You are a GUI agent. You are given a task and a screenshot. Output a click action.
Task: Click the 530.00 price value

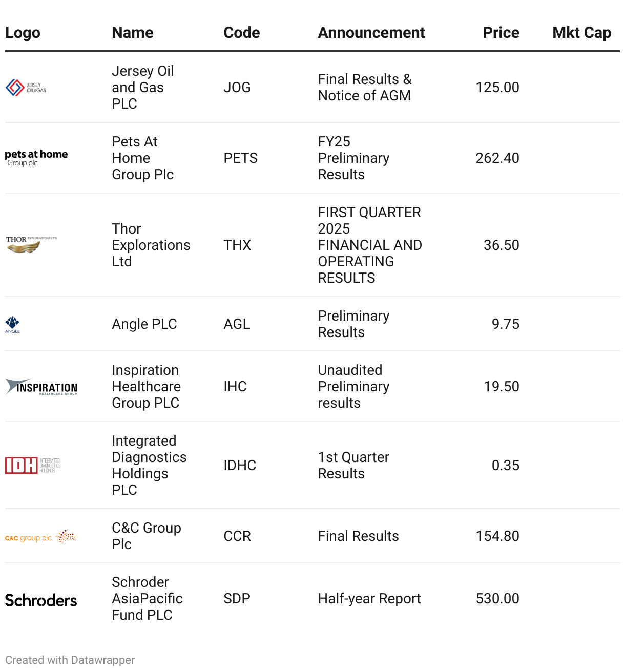(x=497, y=598)
